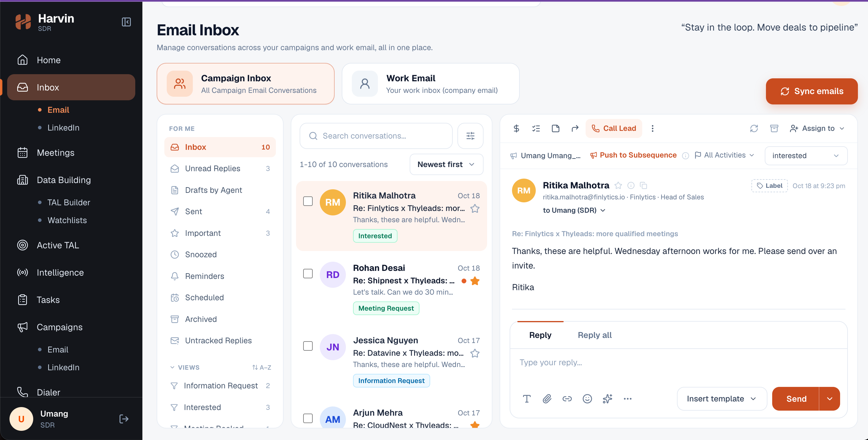
Task: Copy Ritika Malhotra's email with copy icon
Action: (643, 185)
